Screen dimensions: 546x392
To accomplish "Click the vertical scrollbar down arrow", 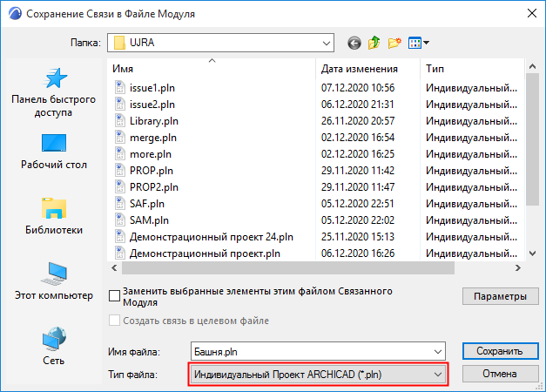I will point(532,253).
